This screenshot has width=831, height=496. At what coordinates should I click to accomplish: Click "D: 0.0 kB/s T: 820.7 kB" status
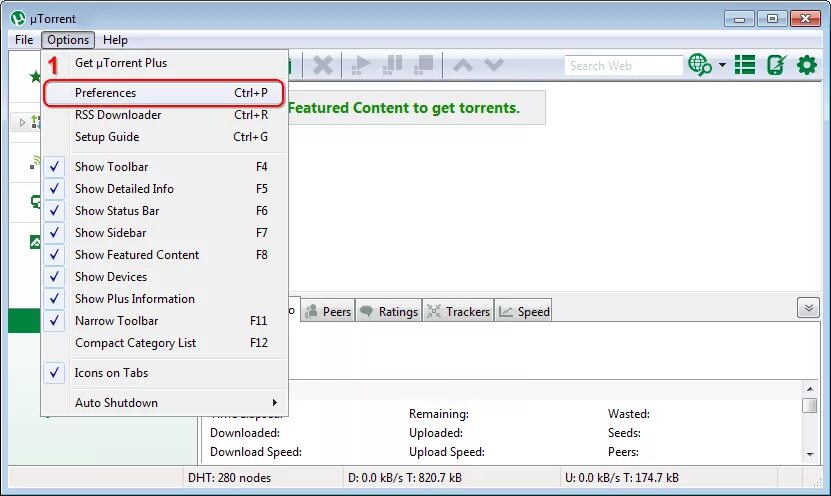[x=405, y=478]
